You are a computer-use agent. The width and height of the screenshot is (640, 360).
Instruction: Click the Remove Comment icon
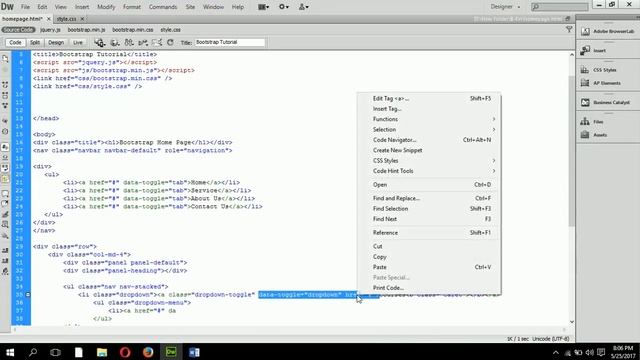tap(5, 204)
